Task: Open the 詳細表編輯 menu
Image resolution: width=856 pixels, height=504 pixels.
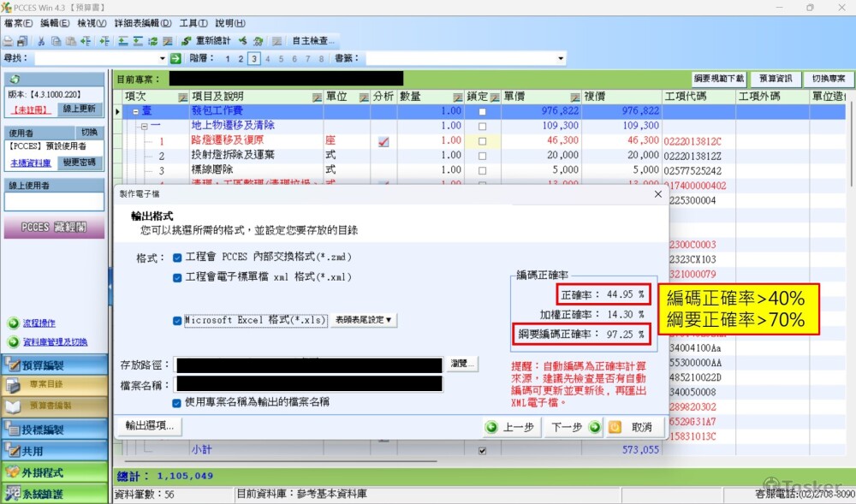Action: (x=143, y=23)
